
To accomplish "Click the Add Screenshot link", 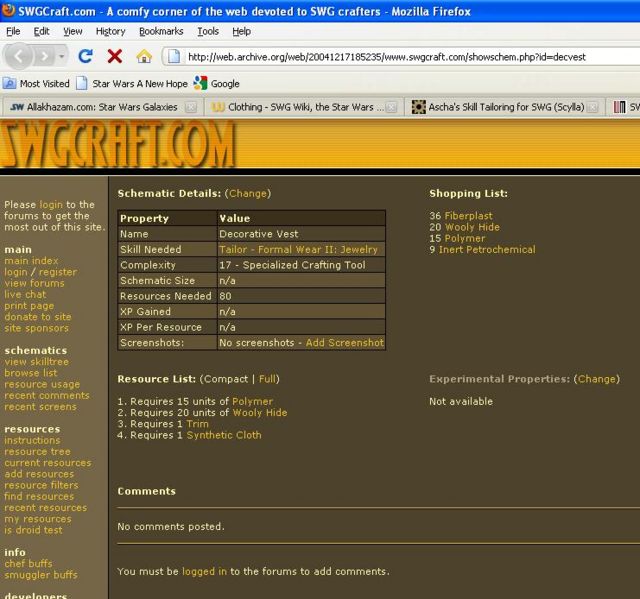I will [x=344, y=343].
